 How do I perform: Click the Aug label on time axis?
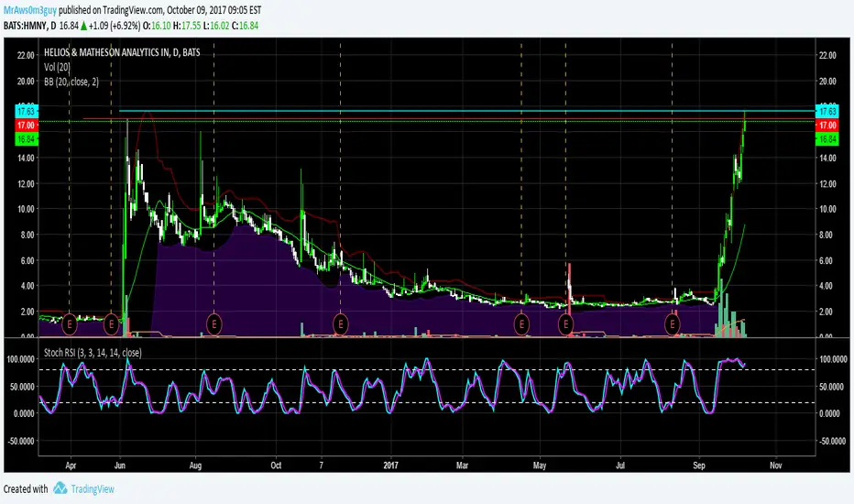pos(195,466)
